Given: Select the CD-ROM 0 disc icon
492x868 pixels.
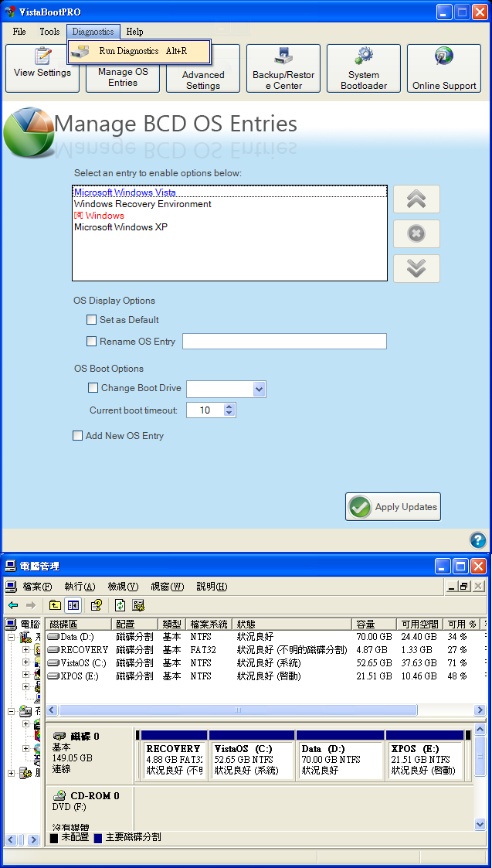Looking at the screenshot, I should 59,795.
